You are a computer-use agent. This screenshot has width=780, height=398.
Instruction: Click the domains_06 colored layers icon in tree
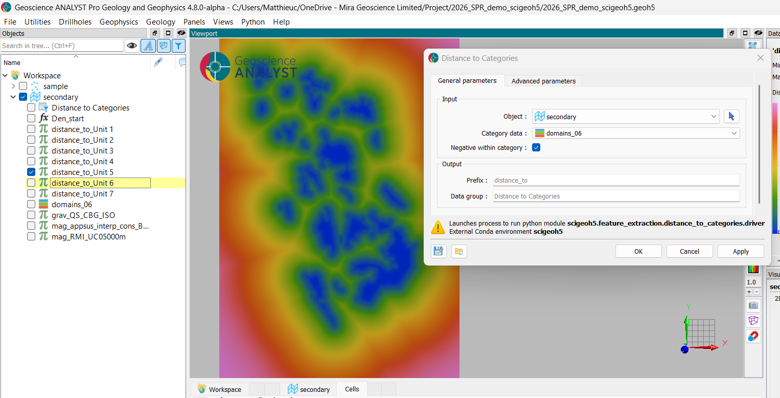click(44, 204)
